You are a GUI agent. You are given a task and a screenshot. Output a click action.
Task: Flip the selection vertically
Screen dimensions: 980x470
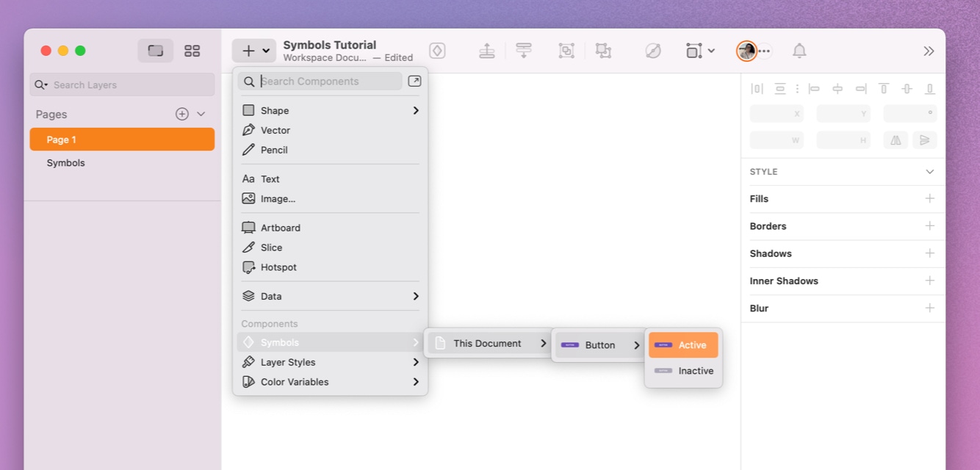[924, 140]
